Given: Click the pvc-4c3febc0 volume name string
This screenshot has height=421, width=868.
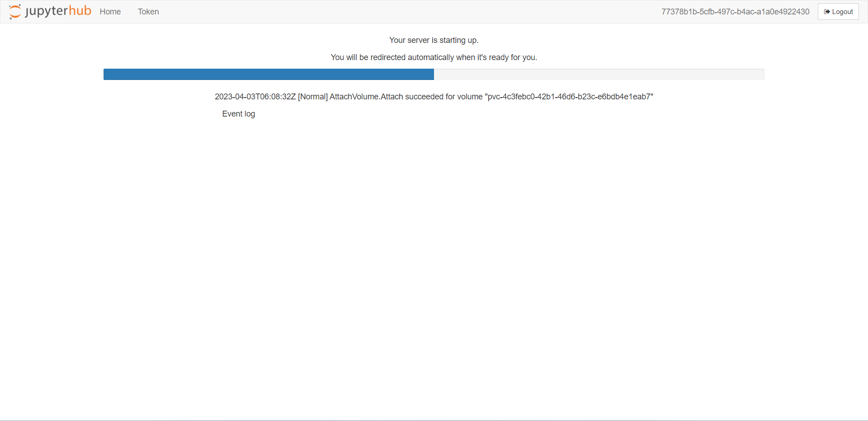Looking at the screenshot, I should pyautogui.click(x=570, y=97).
